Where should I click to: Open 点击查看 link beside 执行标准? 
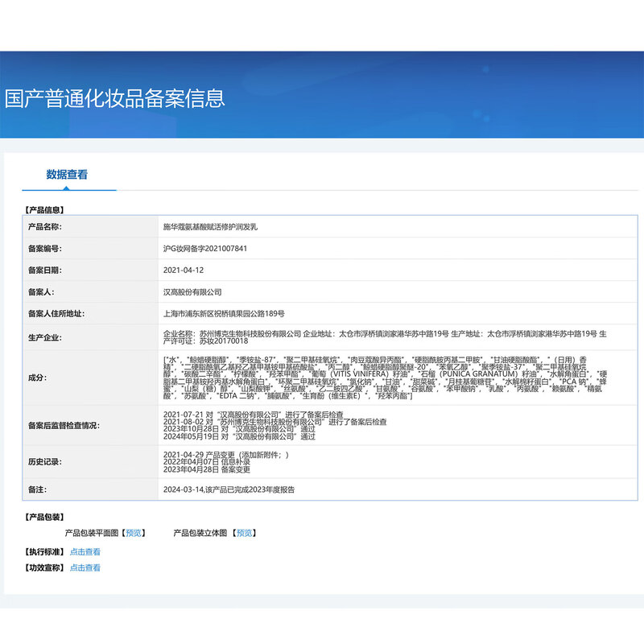[85, 552]
